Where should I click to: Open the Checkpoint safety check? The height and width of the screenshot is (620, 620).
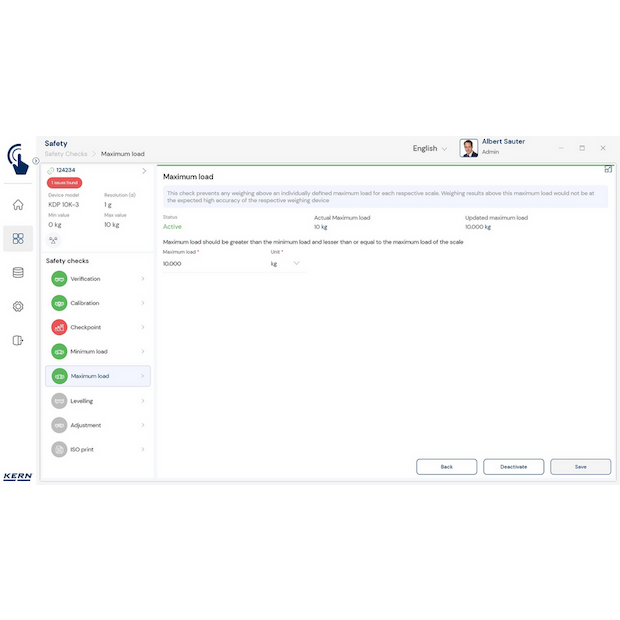[x=98, y=327]
